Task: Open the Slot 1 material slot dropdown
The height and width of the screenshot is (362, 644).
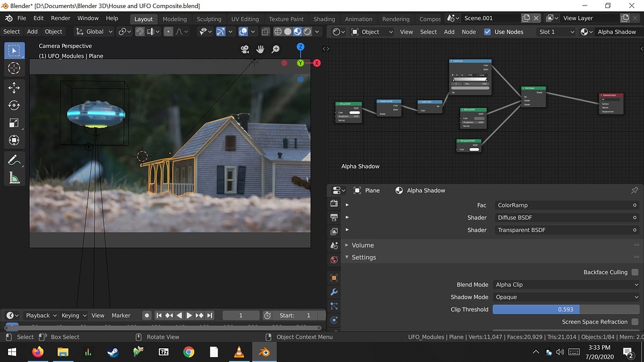Action: pyautogui.click(x=556, y=32)
